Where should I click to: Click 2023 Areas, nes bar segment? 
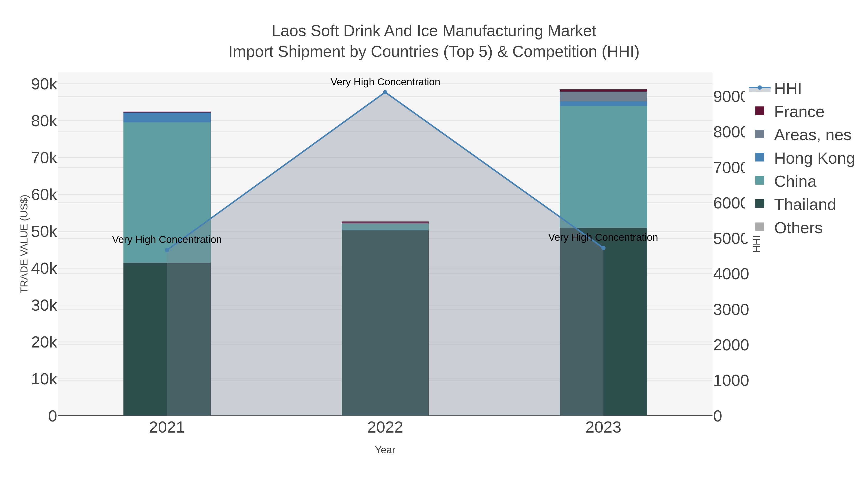tap(603, 97)
